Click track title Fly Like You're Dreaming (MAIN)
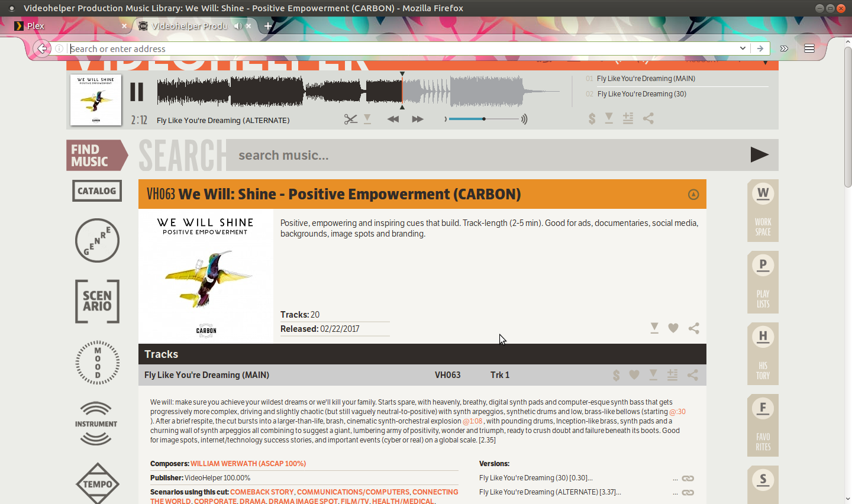Viewport: 852px width, 504px height. point(206,375)
